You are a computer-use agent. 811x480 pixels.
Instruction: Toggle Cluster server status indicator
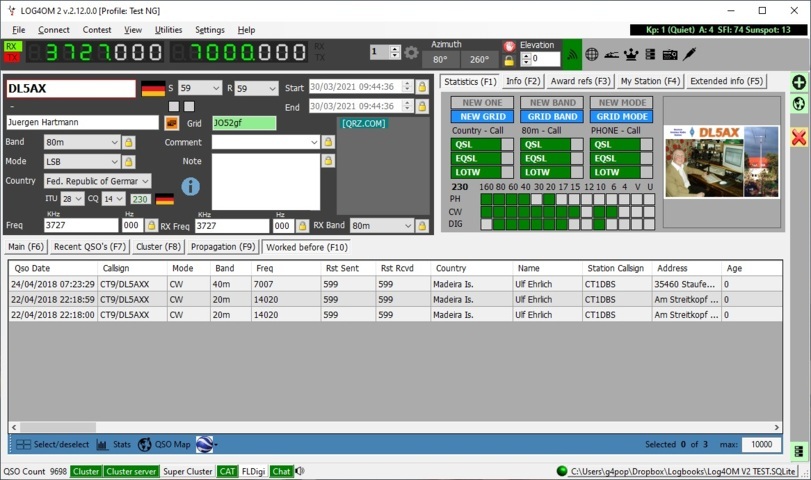pos(131,471)
